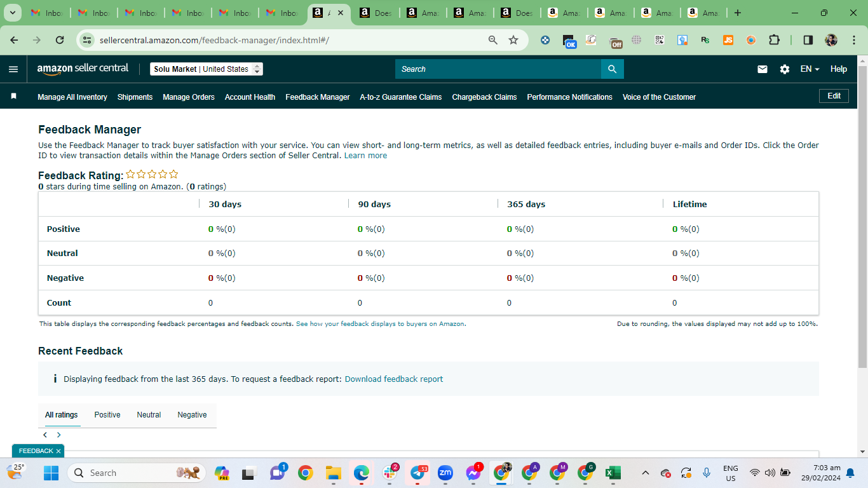
Task: Switch to the Neutral feedback tab
Action: 149,415
